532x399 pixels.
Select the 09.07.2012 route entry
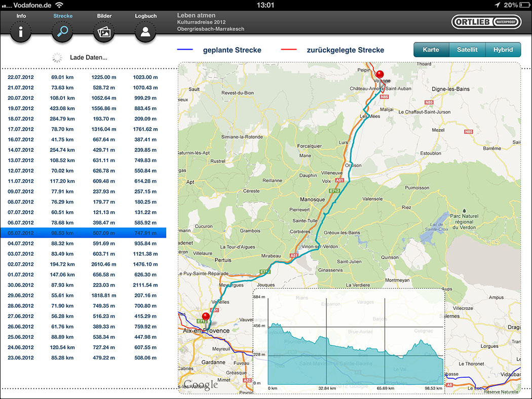pyautogui.click(x=83, y=191)
